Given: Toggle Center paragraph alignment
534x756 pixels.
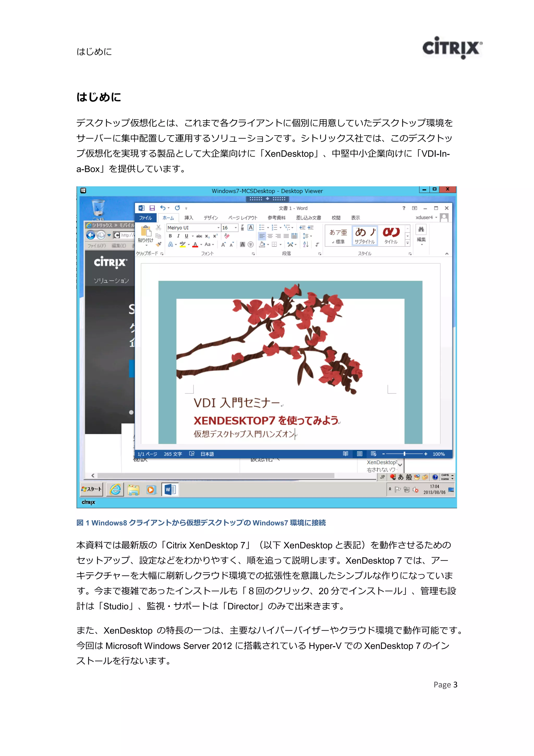Looking at the screenshot, I should 270,236.
